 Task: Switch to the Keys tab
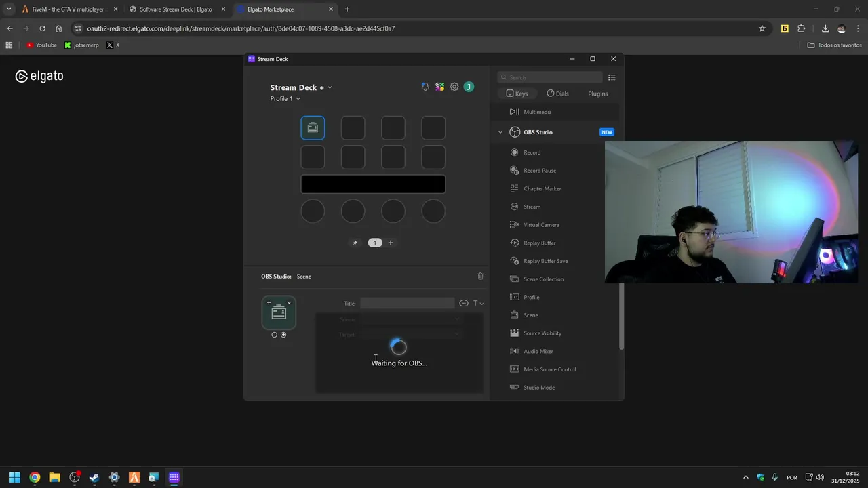click(517, 94)
